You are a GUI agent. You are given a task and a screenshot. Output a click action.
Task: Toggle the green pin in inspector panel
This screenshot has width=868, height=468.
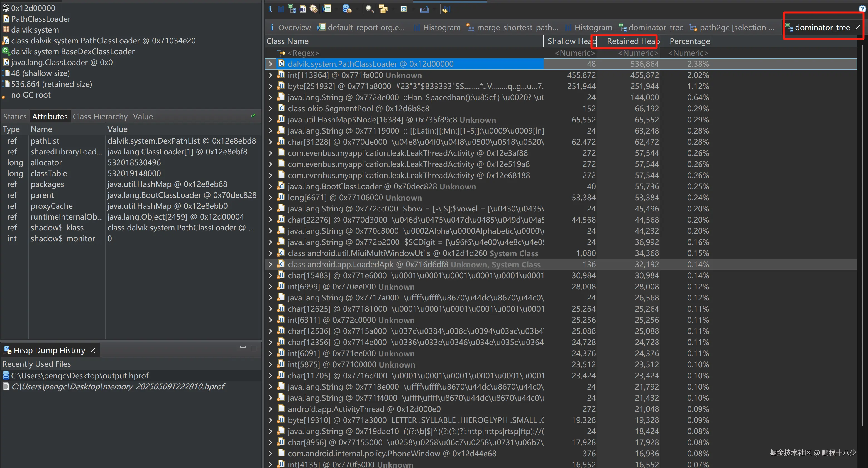(253, 116)
